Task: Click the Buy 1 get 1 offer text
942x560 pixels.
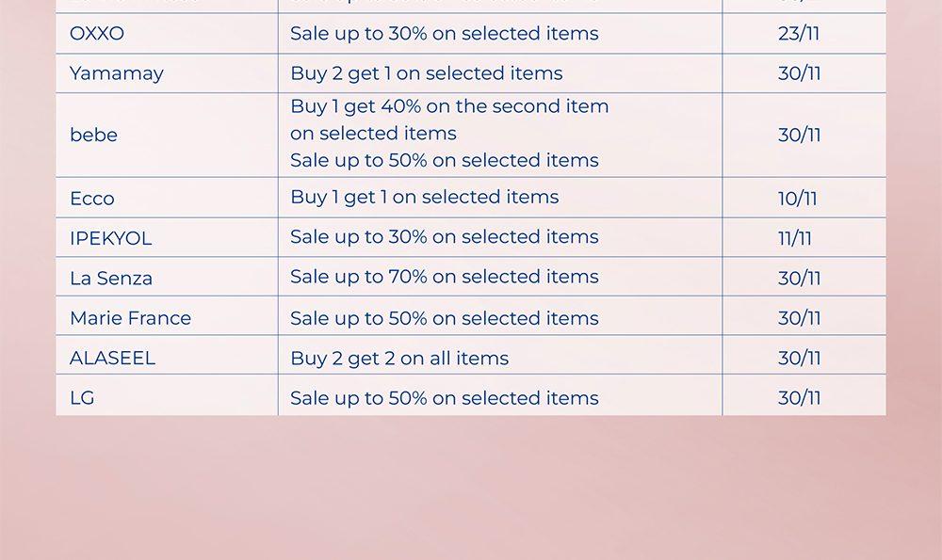Action: (424, 197)
